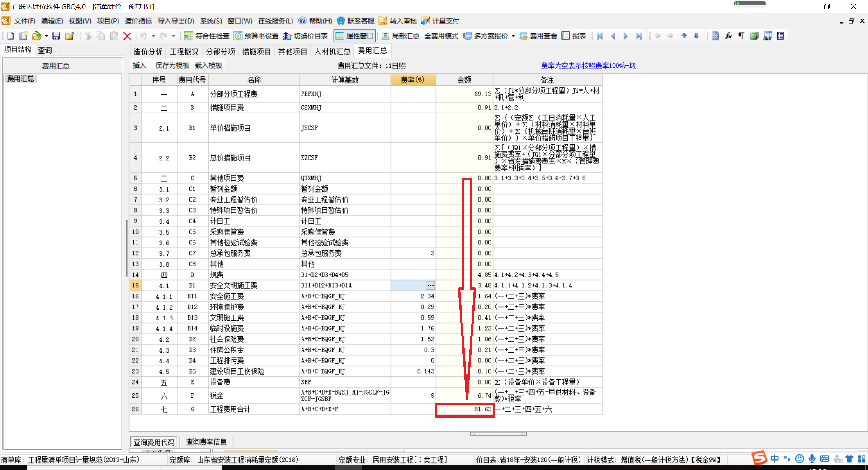Image resolution: width=868 pixels, height=470 pixels.
Task: Open the 查询费率信息 bottom tab
Action: (206, 442)
